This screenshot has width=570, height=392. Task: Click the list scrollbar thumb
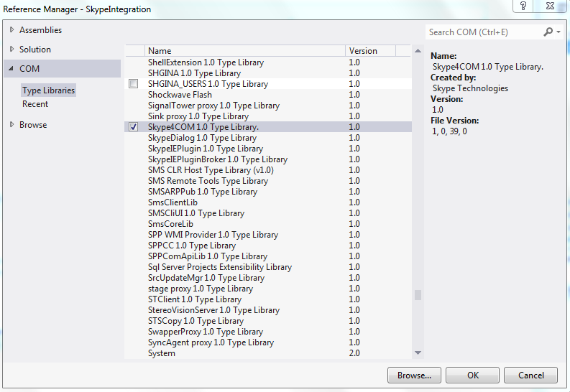(x=418, y=295)
